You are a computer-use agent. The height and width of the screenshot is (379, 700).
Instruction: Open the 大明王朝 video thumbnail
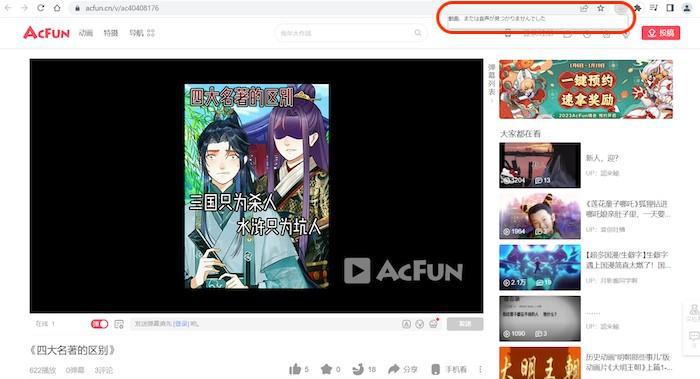coord(540,363)
